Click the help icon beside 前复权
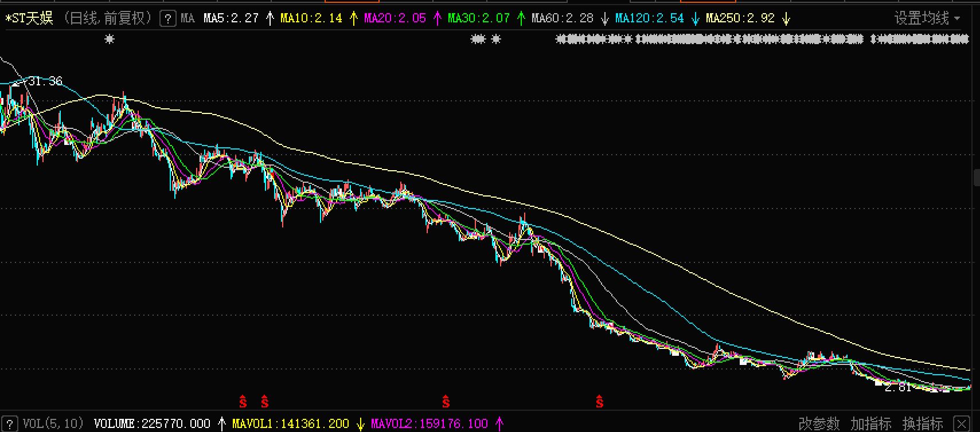This screenshot has width=980, height=432. coord(167,18)
